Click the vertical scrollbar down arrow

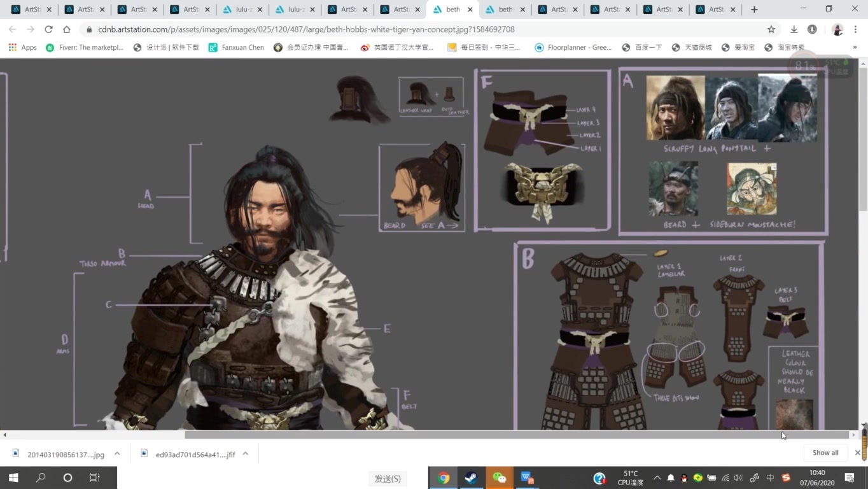coord(863,425)
